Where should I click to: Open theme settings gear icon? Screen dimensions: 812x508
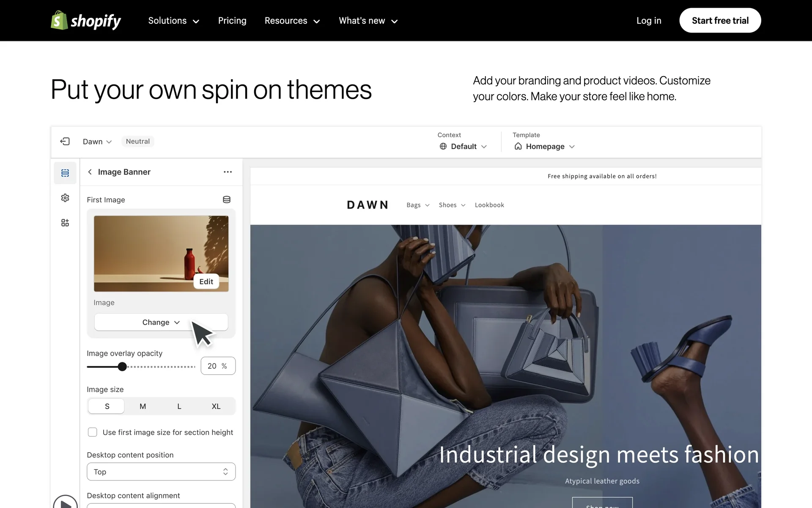(x=65, y=198)
